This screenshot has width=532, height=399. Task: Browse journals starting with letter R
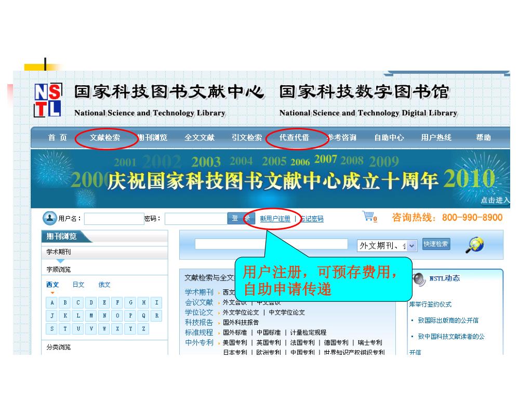156,315
